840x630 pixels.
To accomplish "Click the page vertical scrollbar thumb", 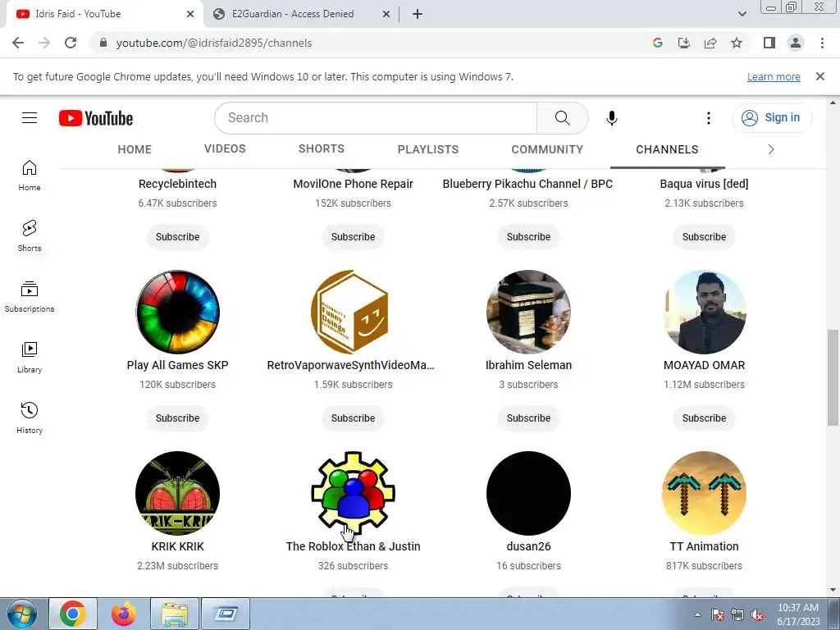I will 833,377.
